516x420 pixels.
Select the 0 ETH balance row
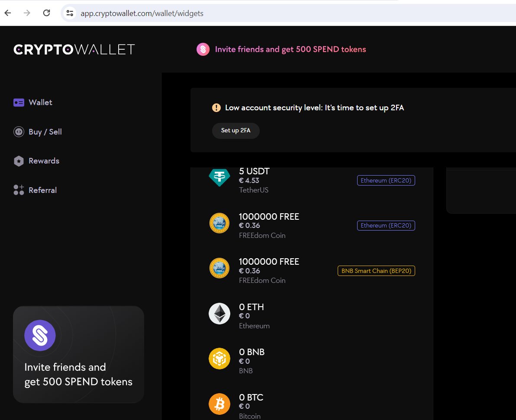point(312,316)
